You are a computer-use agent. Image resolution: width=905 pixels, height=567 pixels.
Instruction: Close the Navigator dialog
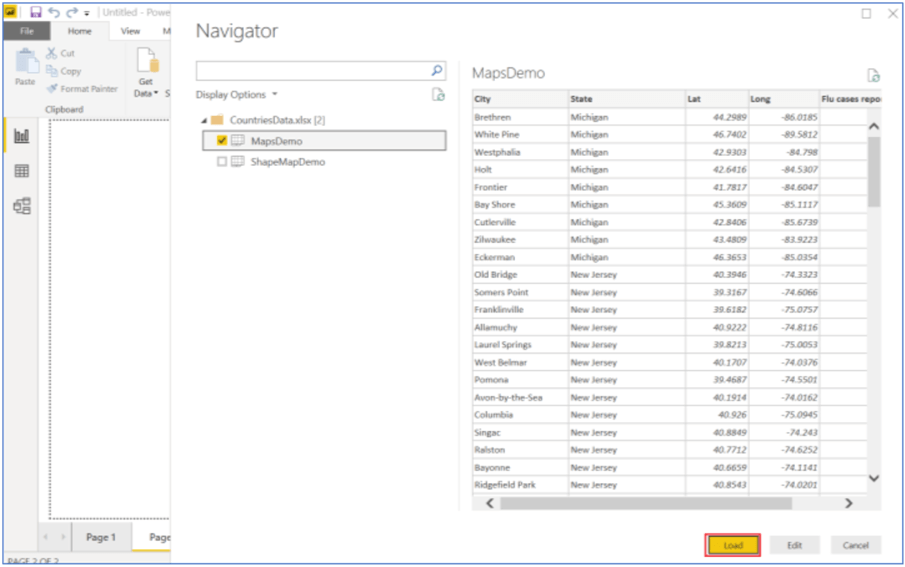click(x=892, y=13)
